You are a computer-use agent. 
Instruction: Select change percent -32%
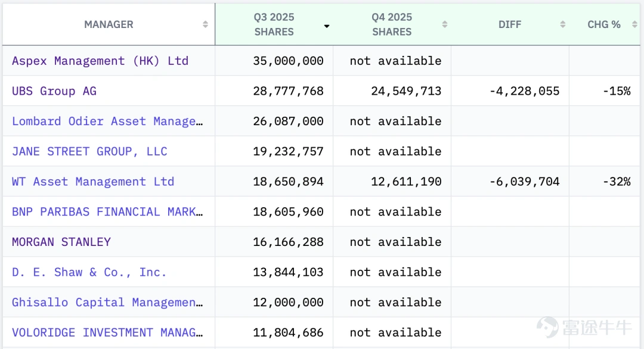click(x=617, y=182)
